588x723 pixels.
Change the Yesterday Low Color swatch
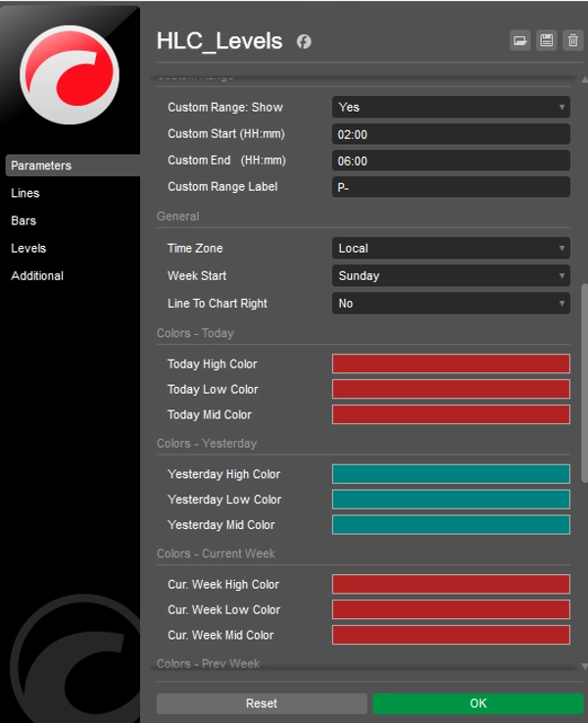[x=451, y=500]
